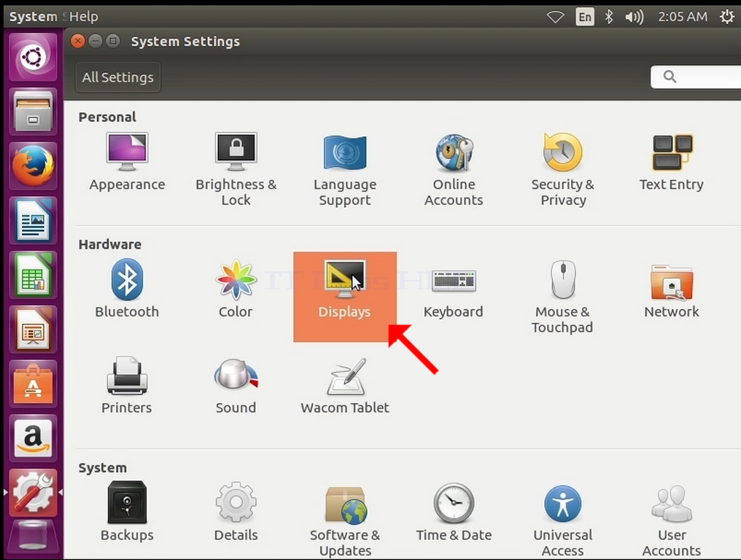Open the Help menu in top bar
Image resolution: width=741 pixels, height=560 pixels.
pos(84,17)
